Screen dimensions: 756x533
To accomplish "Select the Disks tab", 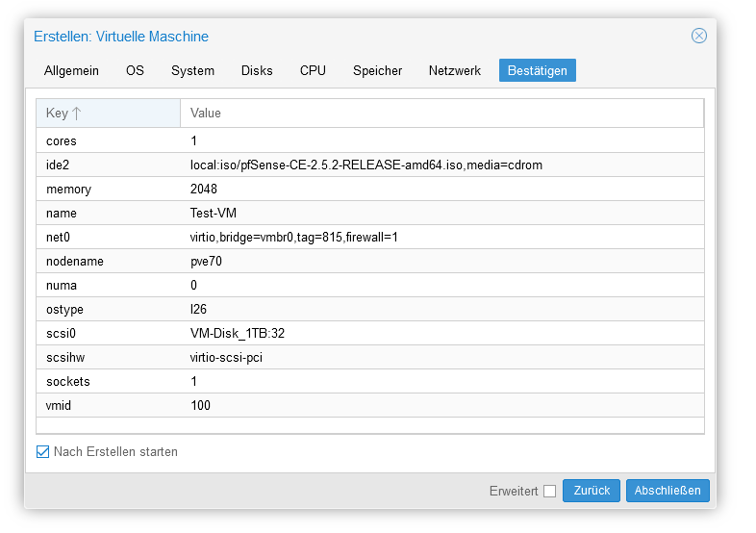I will point(257,70).
